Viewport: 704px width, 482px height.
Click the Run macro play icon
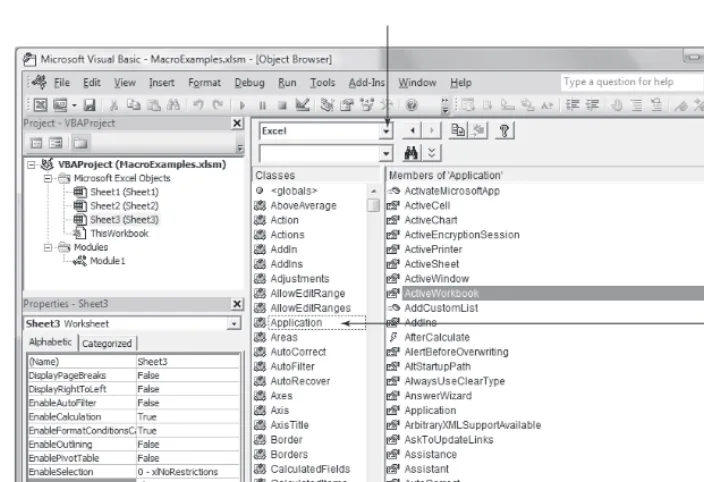click(242, 105)
